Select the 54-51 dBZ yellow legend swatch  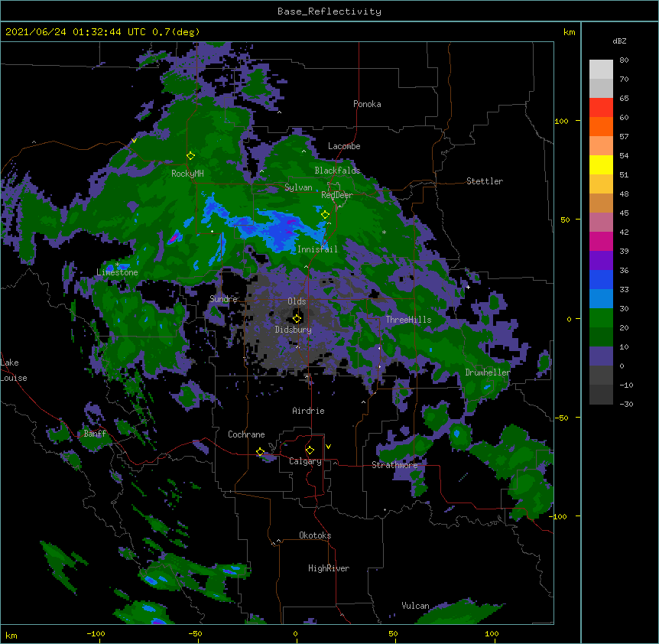(x=601, y=164)
